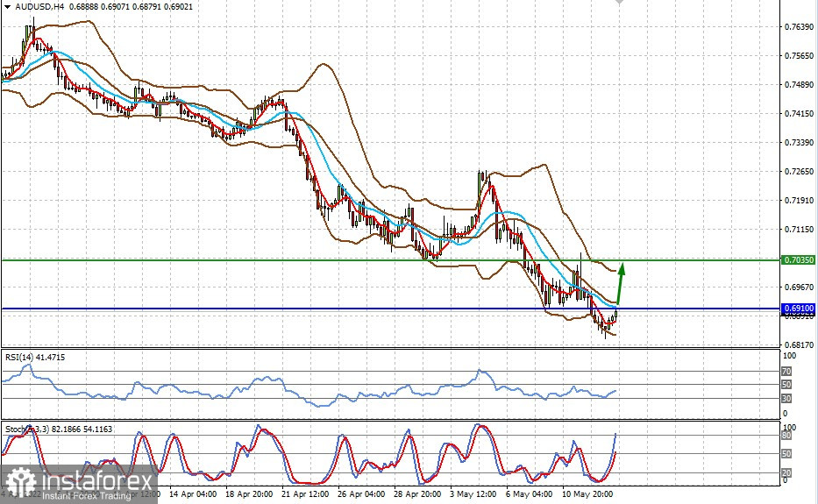Click the OHLC values 0.68888 0.69071 0.68791 0.69021
818x504 pixels.
(x=131, y=7)
